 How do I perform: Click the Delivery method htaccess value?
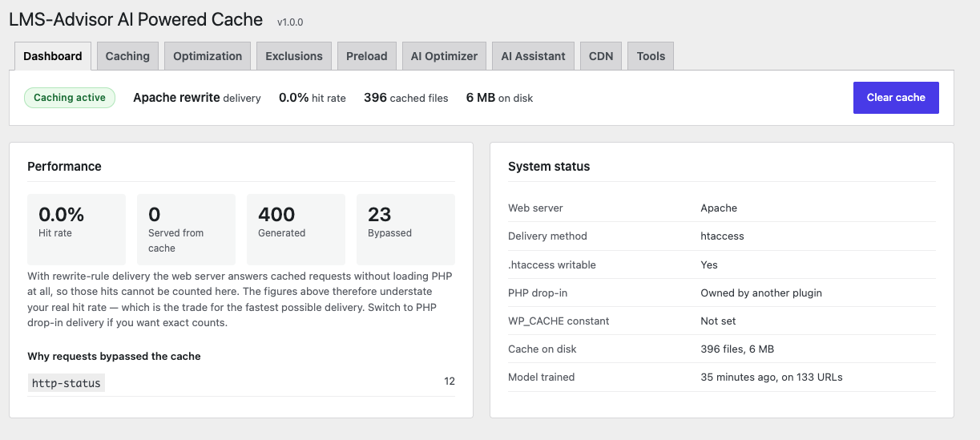[722, 236]
